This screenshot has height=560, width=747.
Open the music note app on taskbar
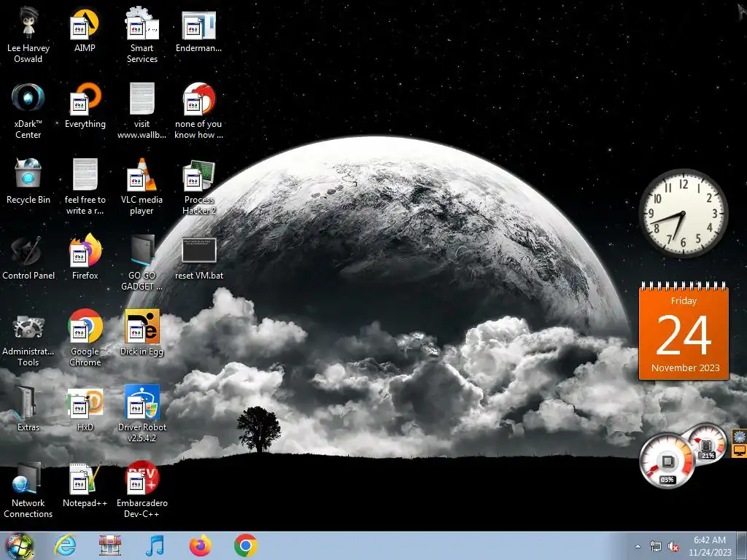155,545
